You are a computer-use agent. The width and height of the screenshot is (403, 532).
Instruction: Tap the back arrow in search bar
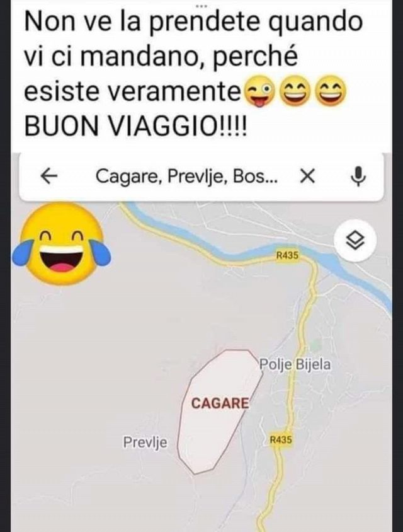49,176
